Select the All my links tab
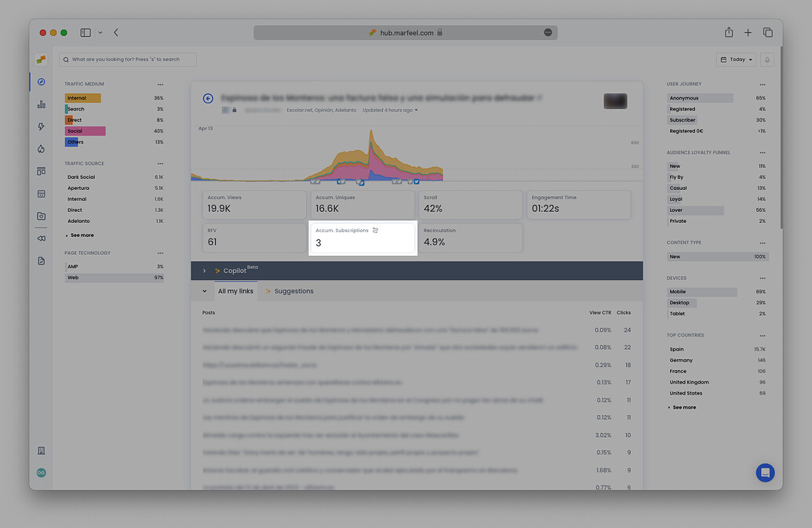Viewport: 812px width, 528px height. coord(235,291)
